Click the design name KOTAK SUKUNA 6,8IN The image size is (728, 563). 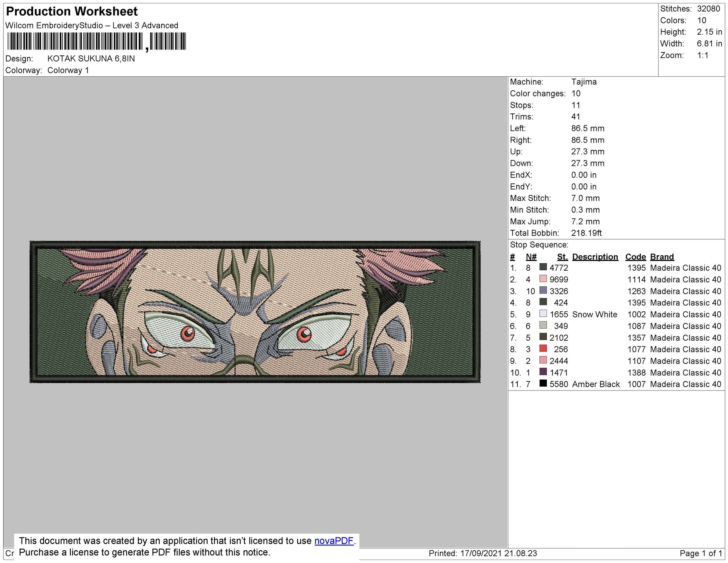click(91, 59)
